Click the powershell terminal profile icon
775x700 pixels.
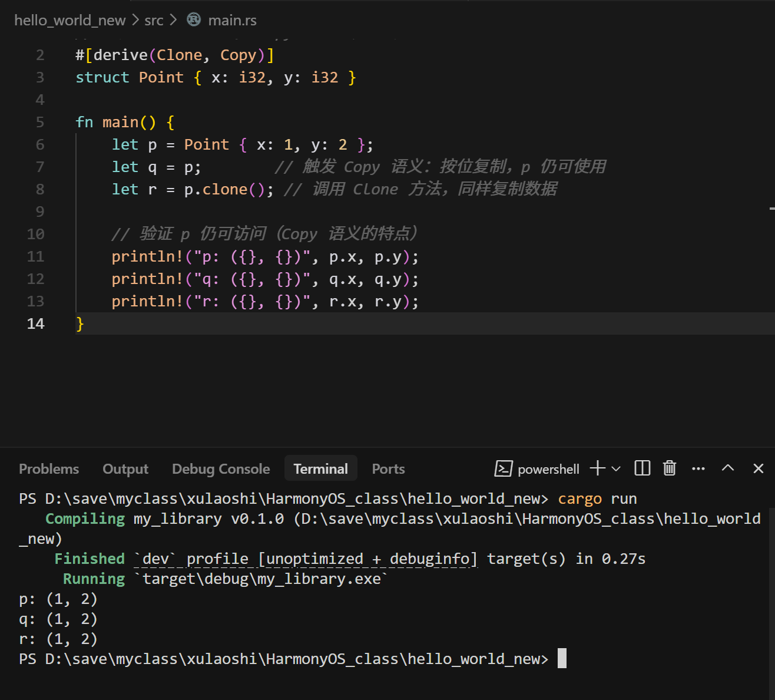click(504, 468)
